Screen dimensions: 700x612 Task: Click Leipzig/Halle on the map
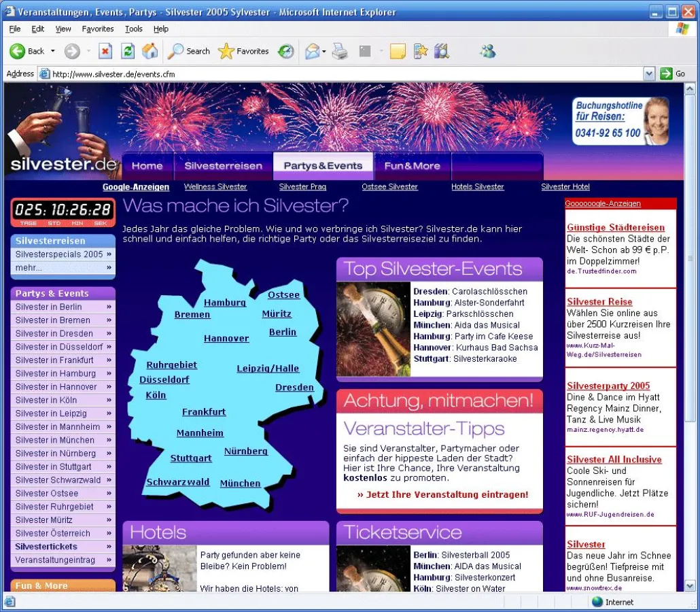point(268,369)
